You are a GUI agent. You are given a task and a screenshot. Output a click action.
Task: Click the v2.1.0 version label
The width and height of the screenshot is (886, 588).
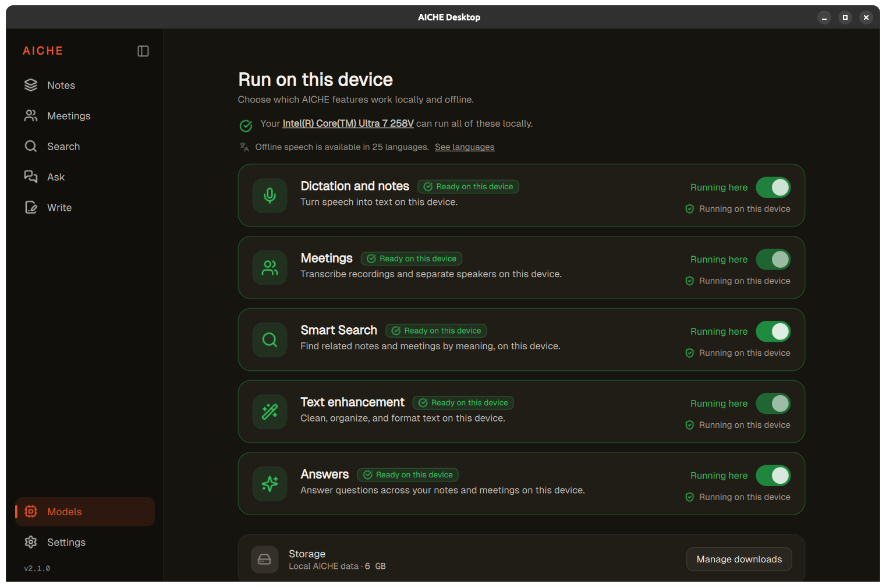click(x=37, y=568)
